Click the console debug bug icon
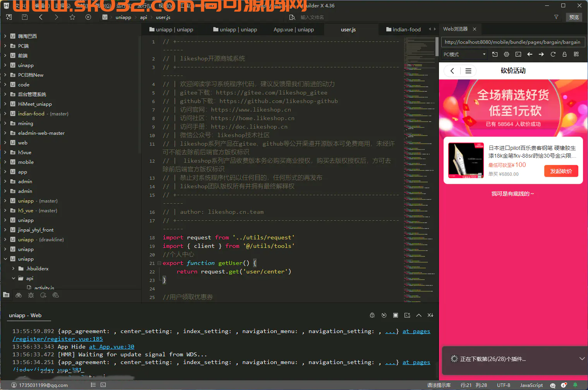This screenshot has height=390, width=588. 372,315
